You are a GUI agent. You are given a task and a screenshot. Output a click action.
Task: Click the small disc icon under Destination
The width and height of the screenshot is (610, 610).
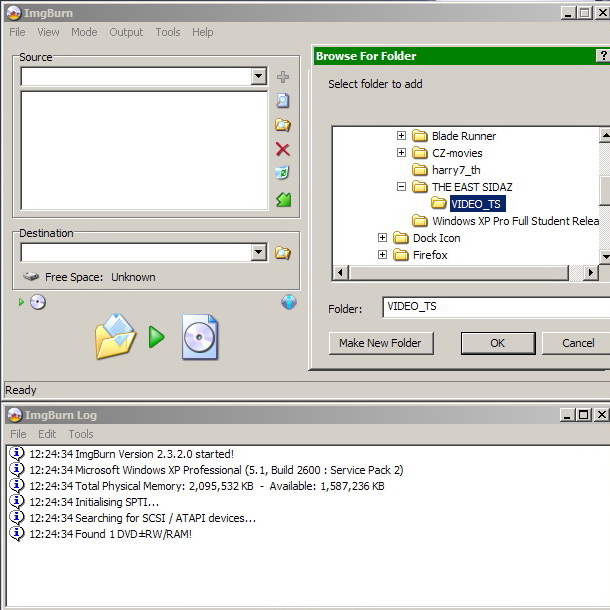[38, 302]
